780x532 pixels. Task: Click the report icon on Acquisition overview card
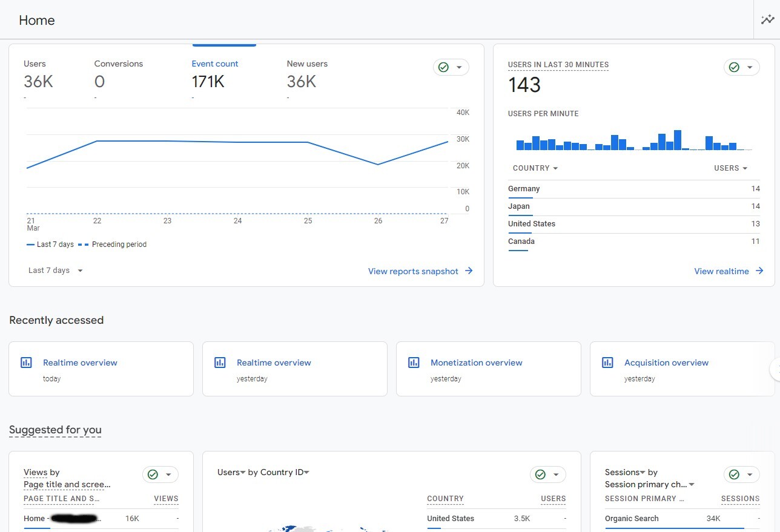pyautogui.click(x=607, y=363)
